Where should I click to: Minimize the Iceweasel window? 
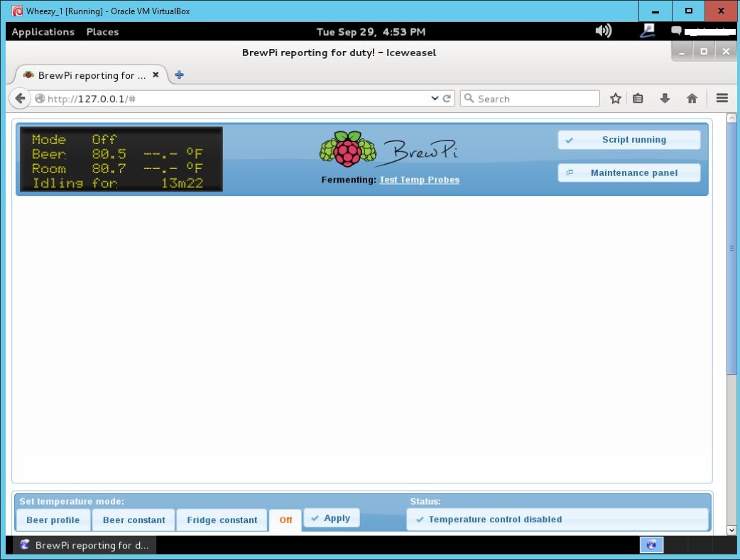(x=682, y=52)
